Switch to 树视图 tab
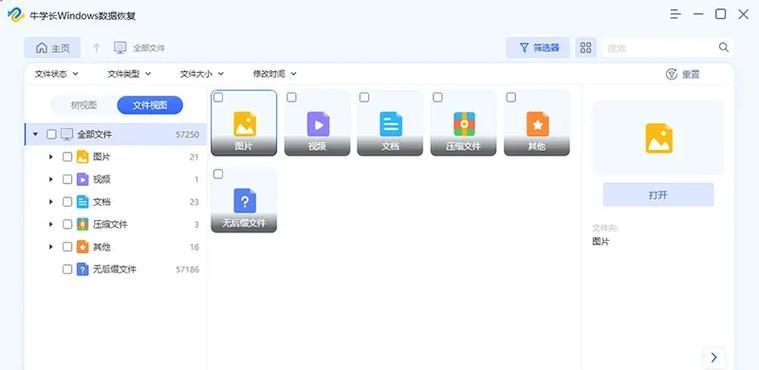 84,105
